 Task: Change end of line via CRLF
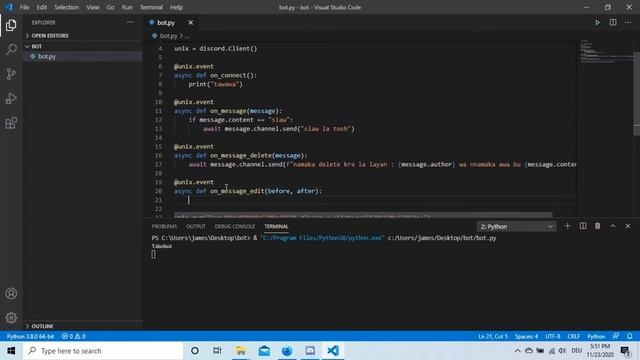coord(573,336)
